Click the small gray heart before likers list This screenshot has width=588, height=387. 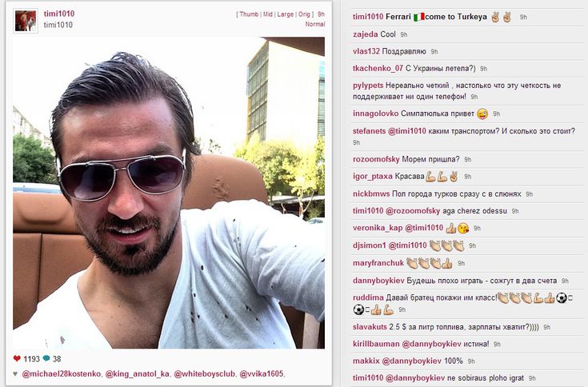coord(15,374)
